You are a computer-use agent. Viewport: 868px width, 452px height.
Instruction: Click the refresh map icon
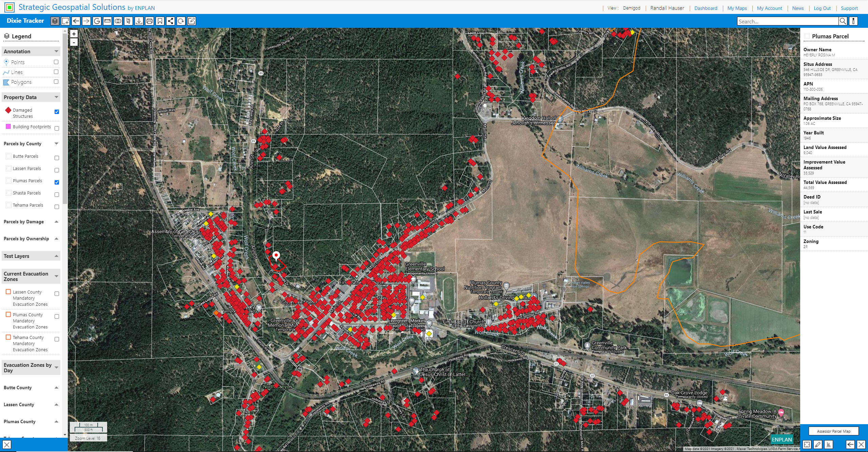pos(181,21)
